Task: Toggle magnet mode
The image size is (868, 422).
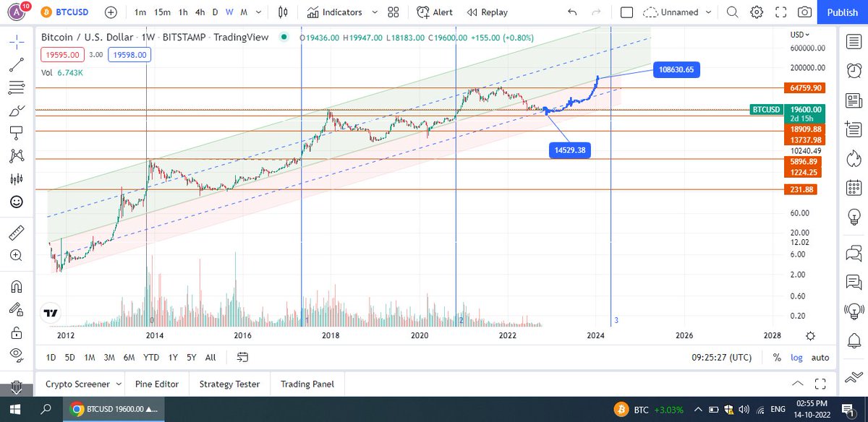Action: coord(15,286)
